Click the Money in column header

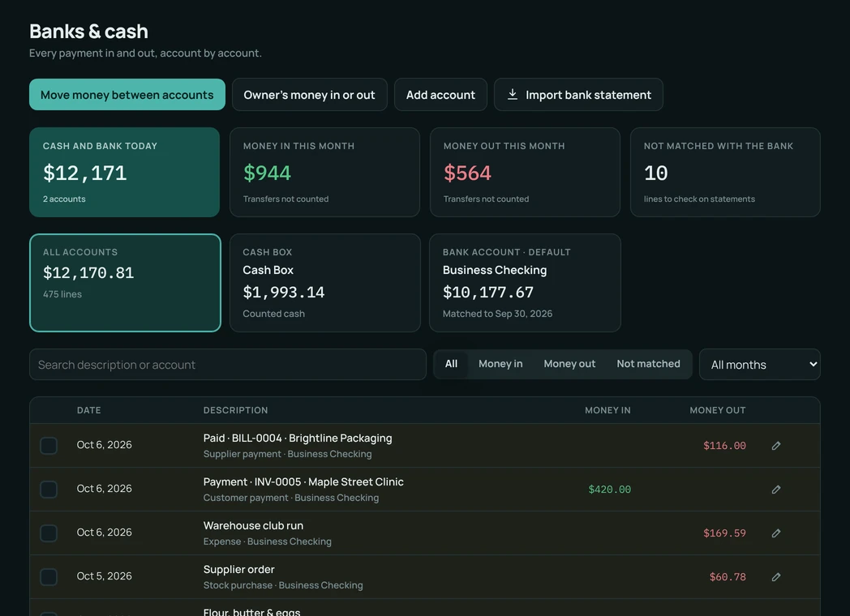click(607, 410)
